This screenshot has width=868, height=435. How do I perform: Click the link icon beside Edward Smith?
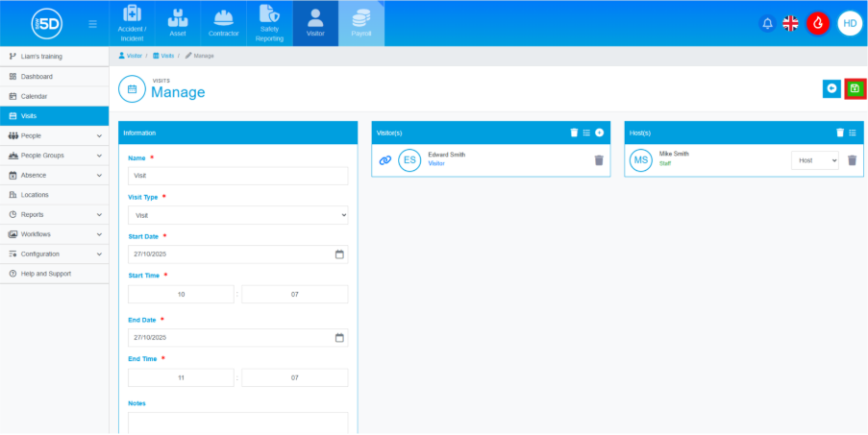385,160
